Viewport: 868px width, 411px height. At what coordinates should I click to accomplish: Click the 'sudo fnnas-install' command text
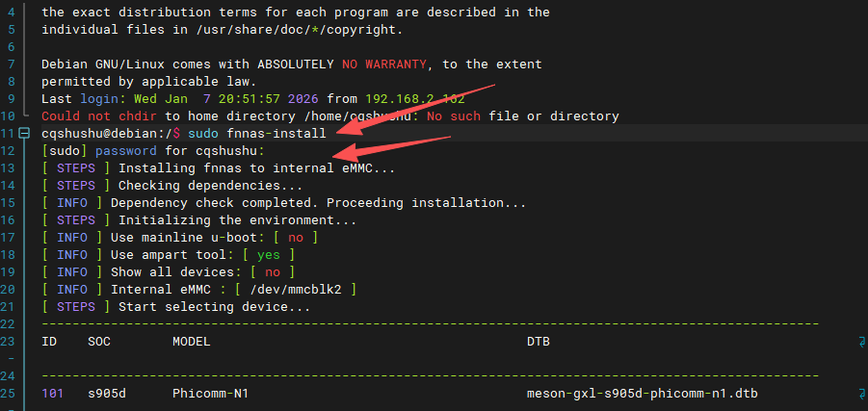pos(256,134)
